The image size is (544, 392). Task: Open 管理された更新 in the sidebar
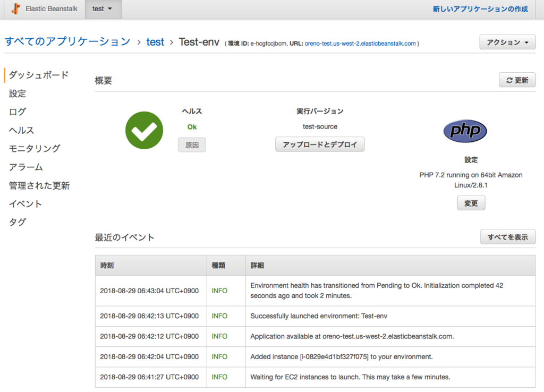(39, 185)
